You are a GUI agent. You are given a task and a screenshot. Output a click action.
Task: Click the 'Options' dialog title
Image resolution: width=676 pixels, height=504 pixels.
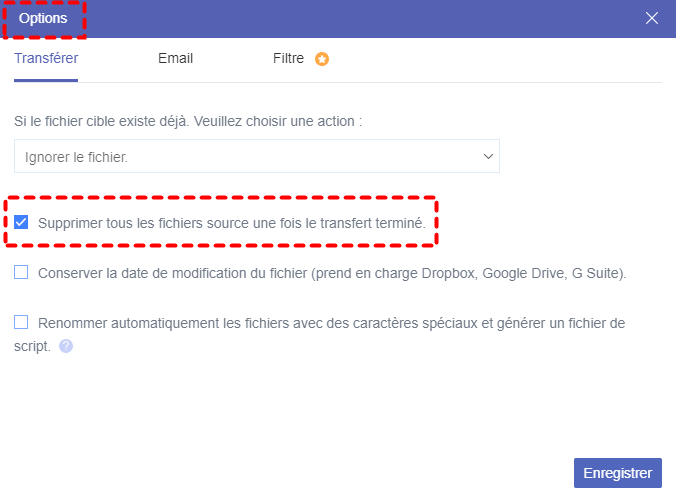click(x=43, y=18)
